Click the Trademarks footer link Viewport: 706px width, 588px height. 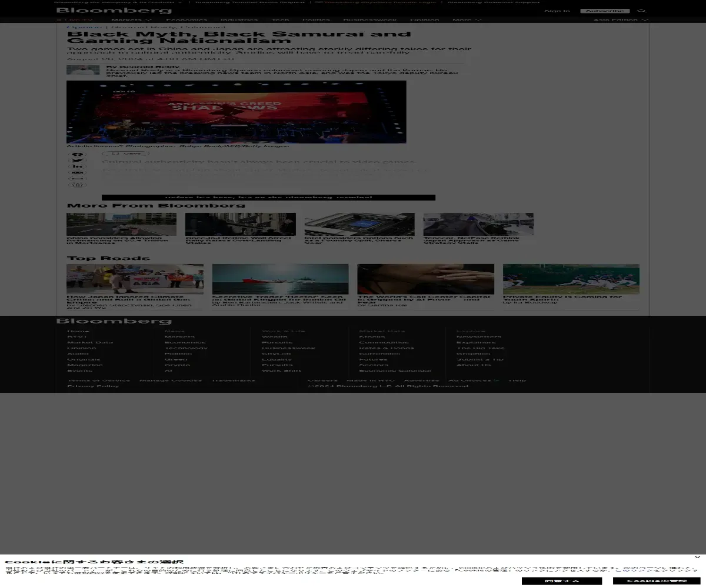click(x=234, y=380)
